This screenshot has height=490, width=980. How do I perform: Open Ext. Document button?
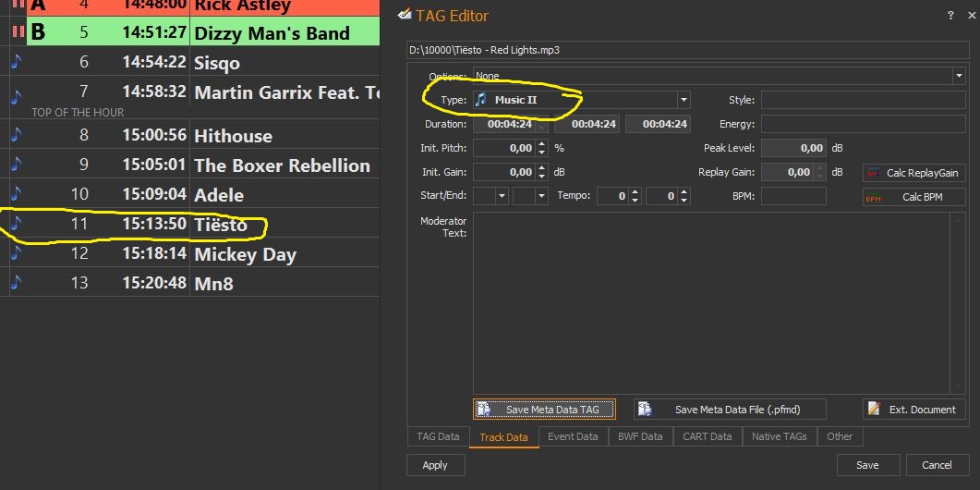pos(913,410)
